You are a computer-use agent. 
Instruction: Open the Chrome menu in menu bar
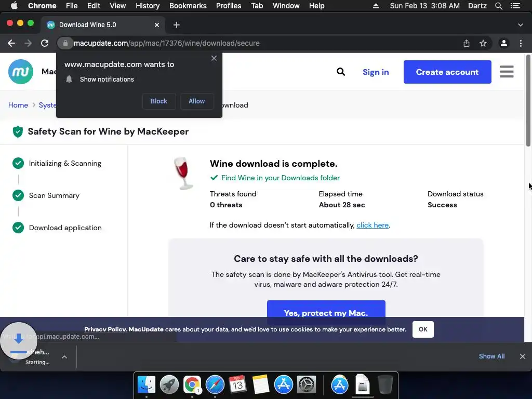[x=42, y=6]
